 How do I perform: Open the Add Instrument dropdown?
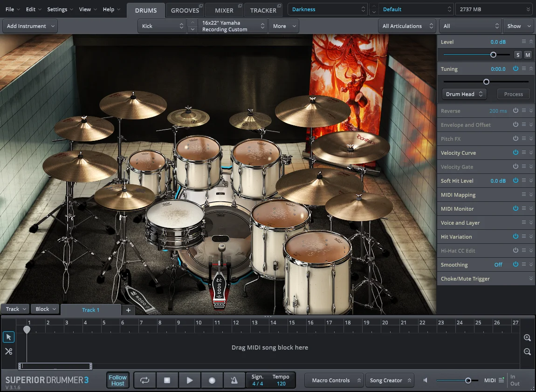pyautogui.click(x=30, y=26)
